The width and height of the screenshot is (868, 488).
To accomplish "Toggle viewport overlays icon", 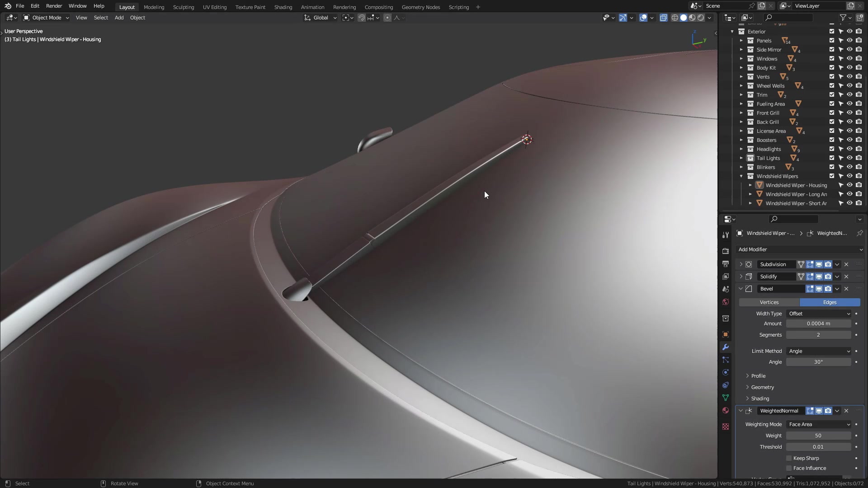I will [x=643, y=18].
